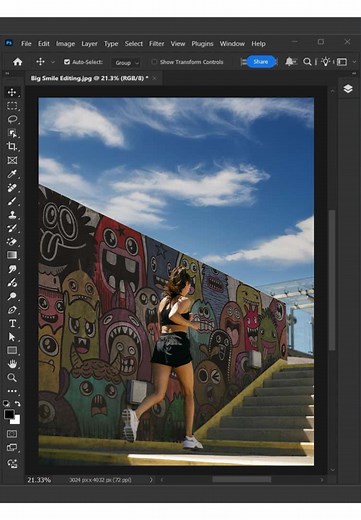Close the Big Smile Editing.jpg tab
Image resolution: width=361 pixels, height=520 pixels.
(x=154, y=78)
